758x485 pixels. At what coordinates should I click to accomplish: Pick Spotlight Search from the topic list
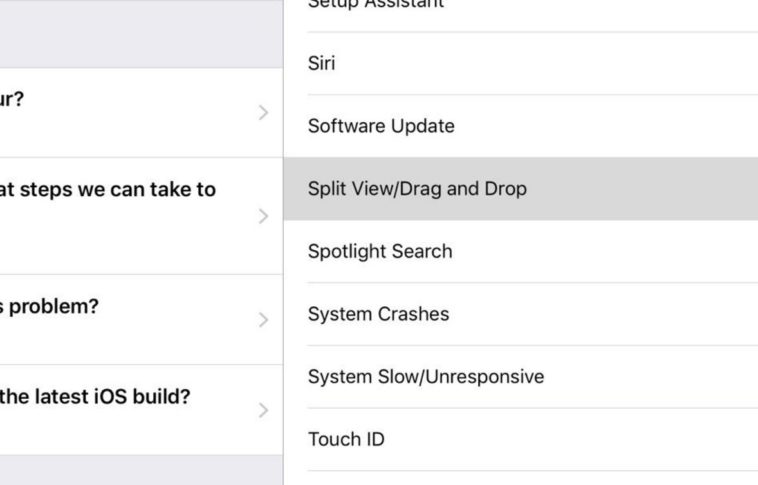(380, 251)
